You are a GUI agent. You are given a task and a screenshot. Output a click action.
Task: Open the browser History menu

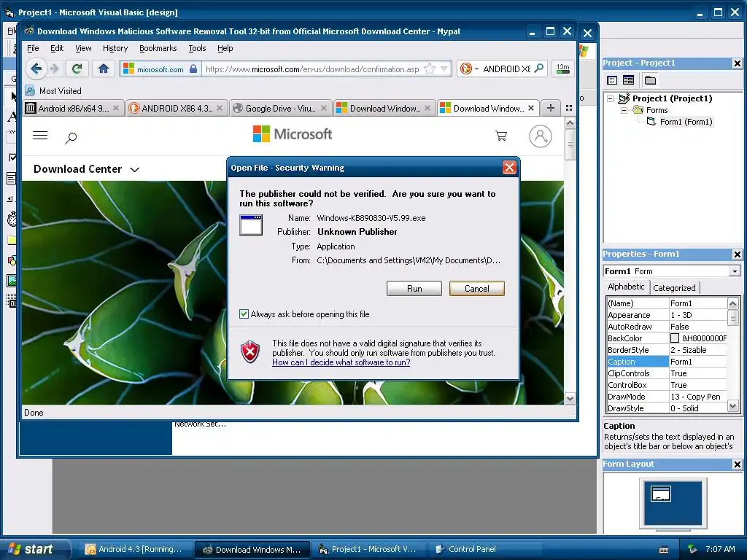(115, 48)
